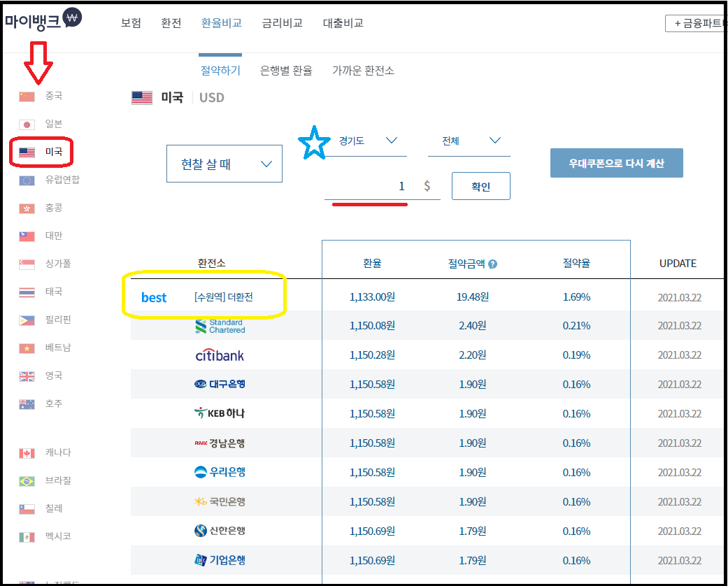Open the 금리비교 menu
728x586 pixels.
[283, 23]
